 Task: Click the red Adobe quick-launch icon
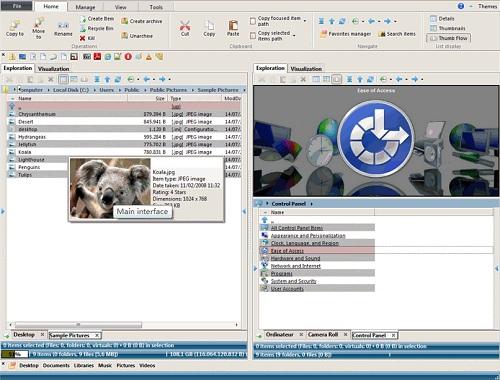point(97,56)
